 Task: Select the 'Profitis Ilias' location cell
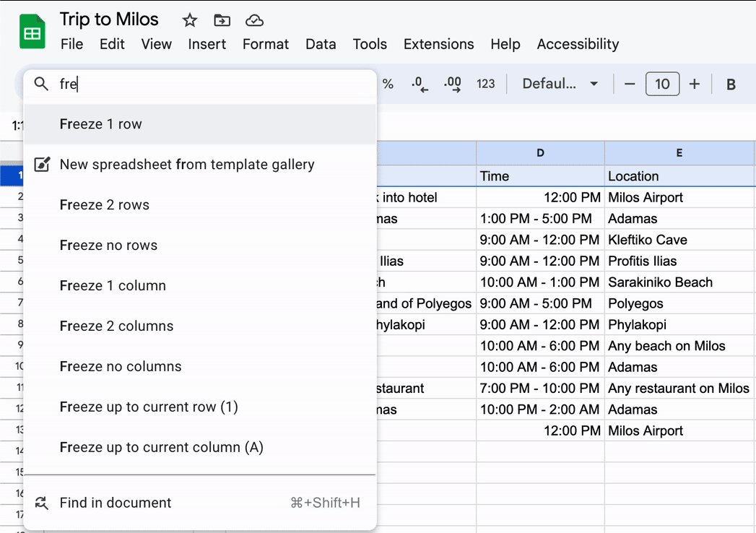(x=679, y=261)
